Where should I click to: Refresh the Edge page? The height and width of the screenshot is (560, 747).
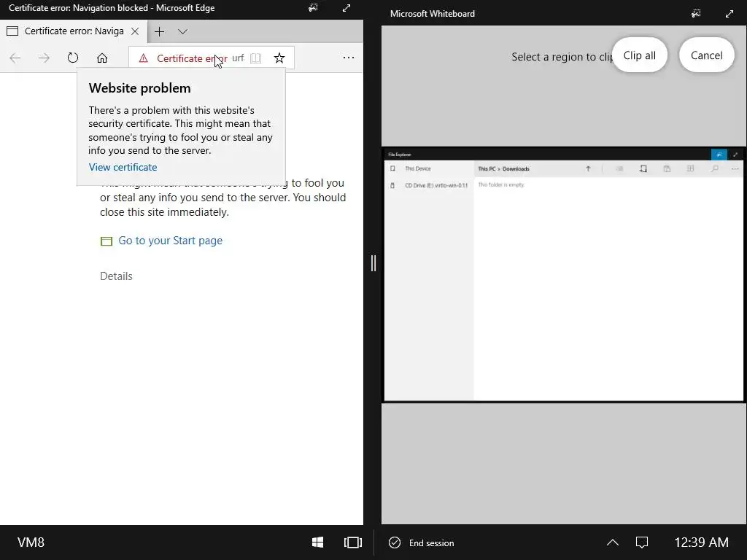(73, 58)
